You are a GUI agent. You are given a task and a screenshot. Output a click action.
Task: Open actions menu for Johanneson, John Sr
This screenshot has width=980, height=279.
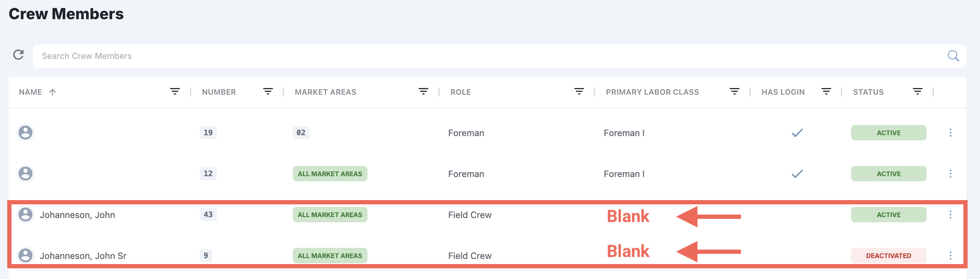tap(951, 256)
